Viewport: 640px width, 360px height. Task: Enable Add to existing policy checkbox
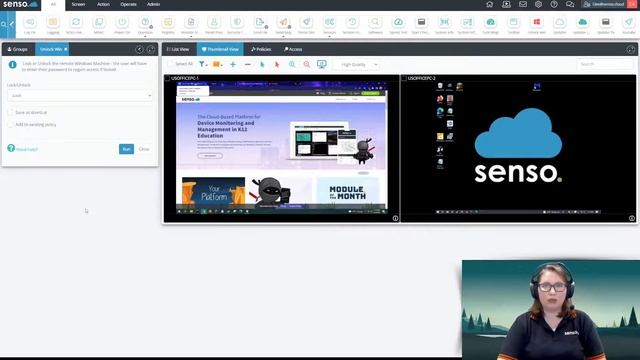[11, 124]
